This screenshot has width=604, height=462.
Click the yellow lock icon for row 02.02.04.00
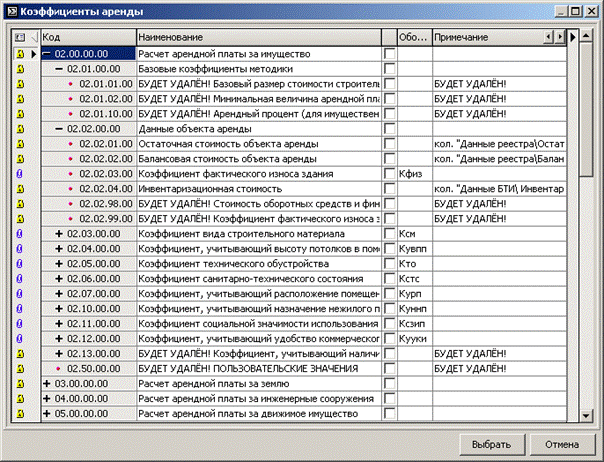(18, 188)
